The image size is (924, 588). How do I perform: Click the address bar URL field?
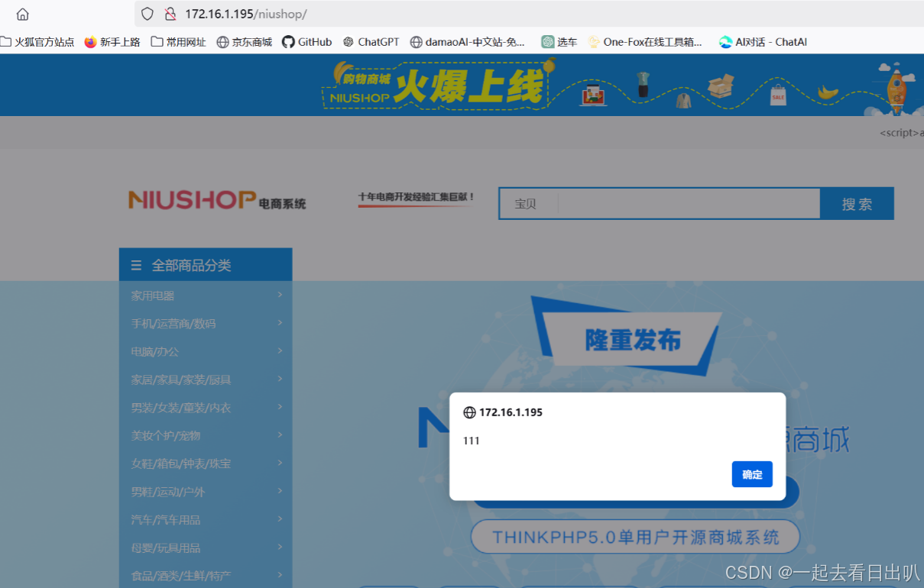click(x=529, y=14)
